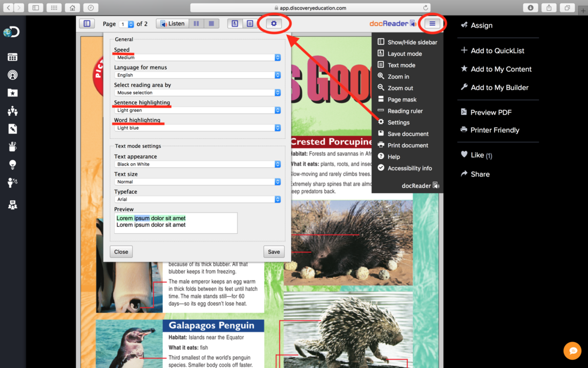Open Accessibility info from menu
The width and height of the screenshot is (588, 368).
point(405,168)
